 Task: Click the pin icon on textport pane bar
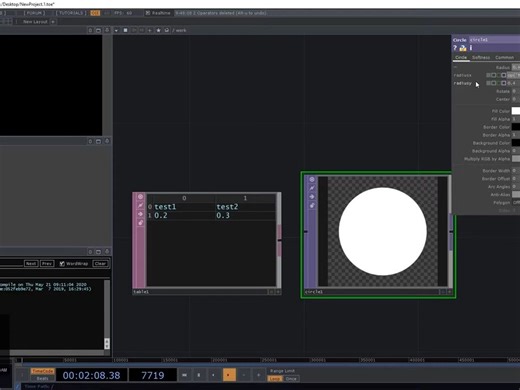tap(107, 252)
